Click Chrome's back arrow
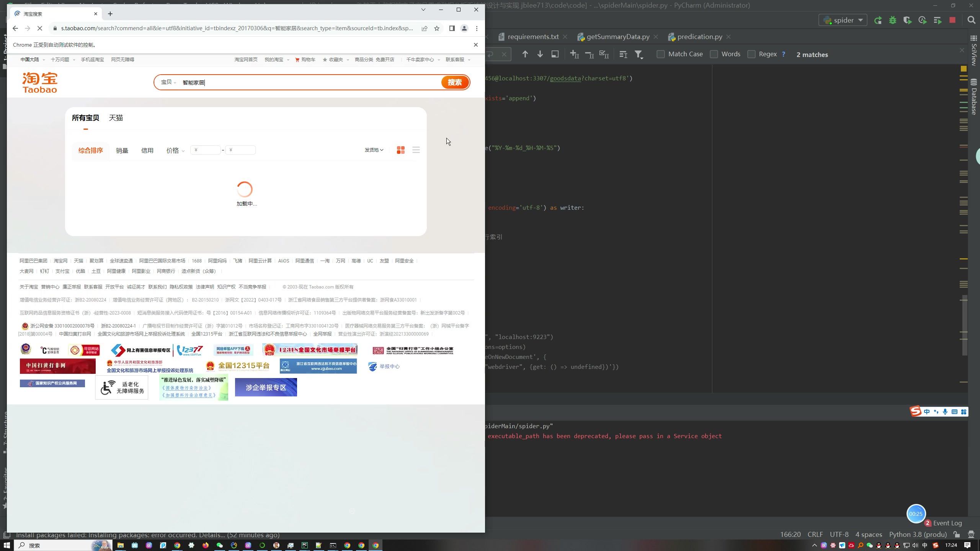980x551 pixels. (x=15, y=28)
